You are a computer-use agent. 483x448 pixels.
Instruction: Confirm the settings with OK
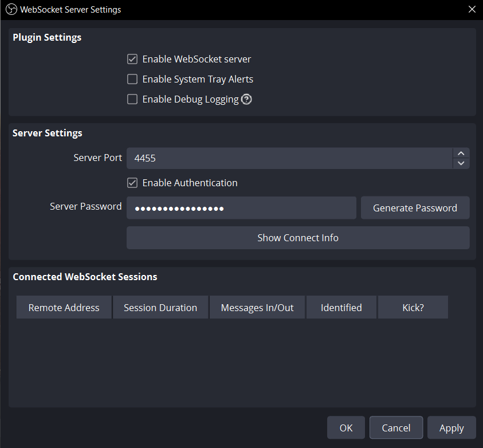click(345, 428)
